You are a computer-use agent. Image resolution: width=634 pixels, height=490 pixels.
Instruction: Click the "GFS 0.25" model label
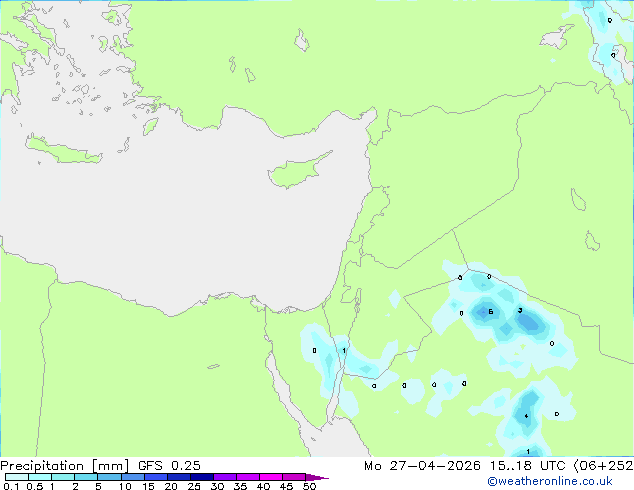tap(169, 466)
